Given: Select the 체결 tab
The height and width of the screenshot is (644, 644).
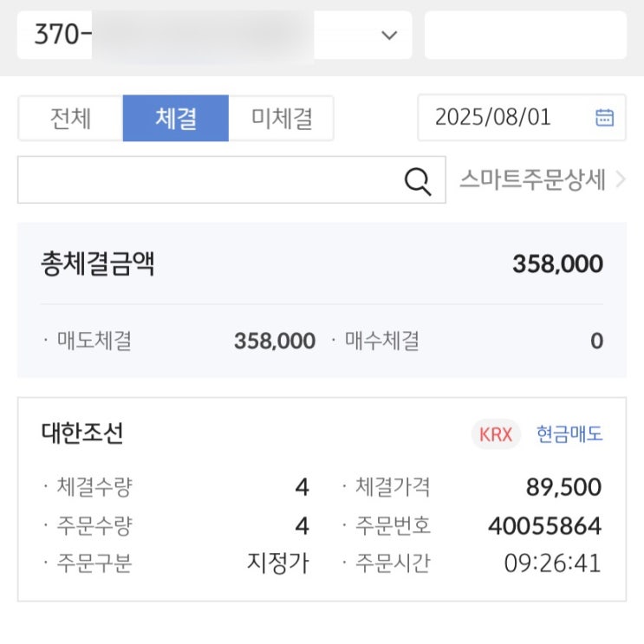Looking at the screenshot, I should pos(176,118).
